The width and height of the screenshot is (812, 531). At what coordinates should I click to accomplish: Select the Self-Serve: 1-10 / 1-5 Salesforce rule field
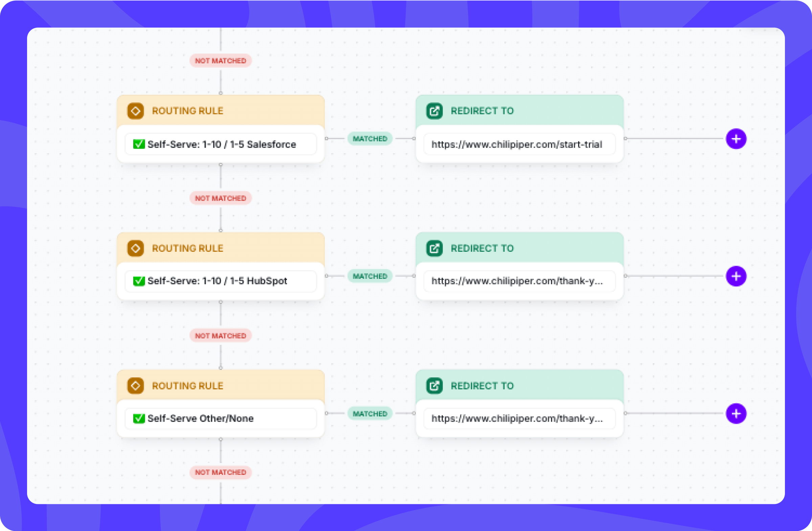[221, 144]
